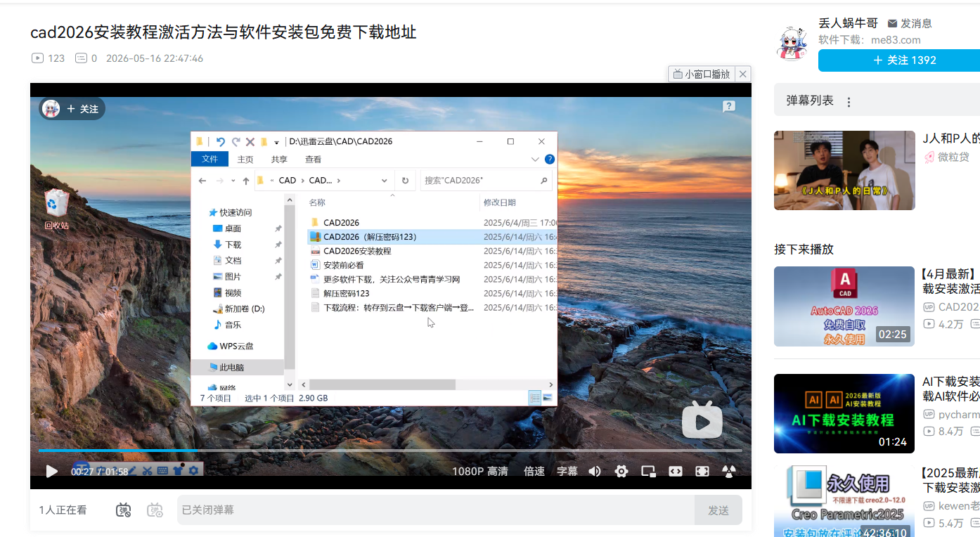Screen dimensions: 980x537
Task: Enable picture-in-picture mode icon
Action: pos(648,471)
